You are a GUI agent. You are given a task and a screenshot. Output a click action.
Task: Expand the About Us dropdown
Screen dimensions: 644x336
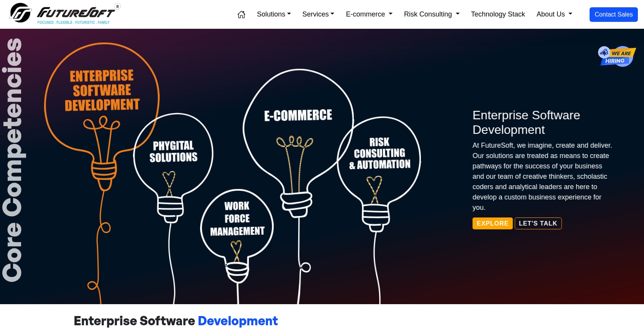pyautogui.click(x=554, y=14)
